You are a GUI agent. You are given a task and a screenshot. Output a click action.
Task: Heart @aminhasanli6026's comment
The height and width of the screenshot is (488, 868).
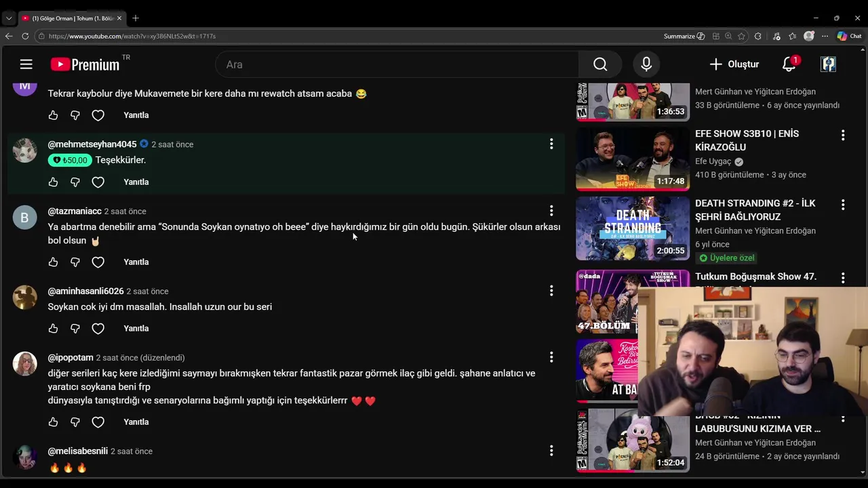point(98,329)
